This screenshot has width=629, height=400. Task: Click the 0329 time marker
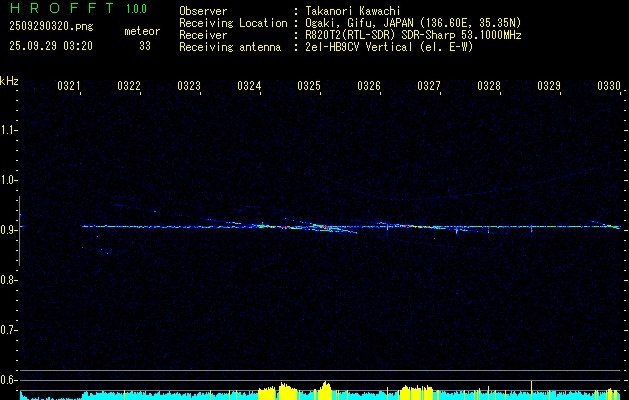(549, 86)
